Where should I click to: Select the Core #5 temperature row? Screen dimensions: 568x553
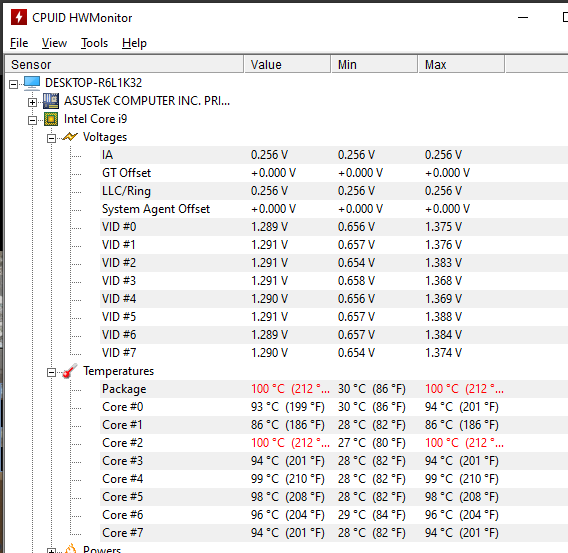click(x=333, y=497)
